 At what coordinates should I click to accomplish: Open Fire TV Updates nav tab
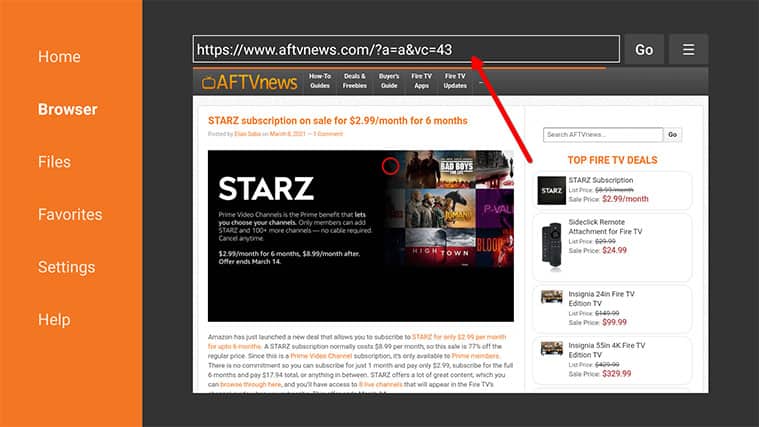coord(455,81)
